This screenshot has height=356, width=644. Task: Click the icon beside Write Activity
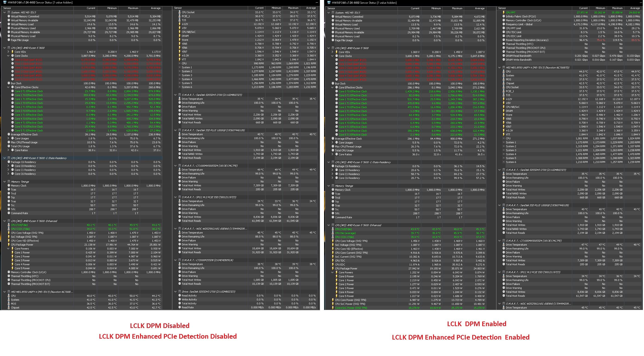coord(179,300)
